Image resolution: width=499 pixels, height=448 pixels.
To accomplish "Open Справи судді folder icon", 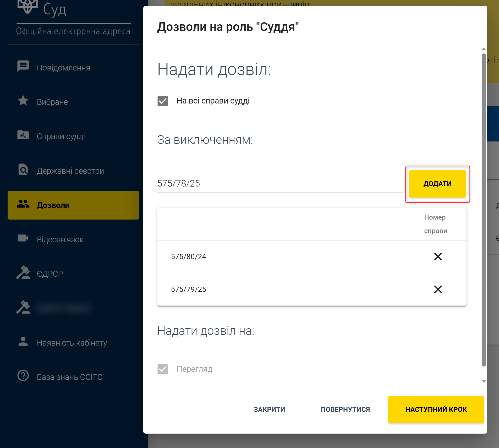I will coord(23,135).
